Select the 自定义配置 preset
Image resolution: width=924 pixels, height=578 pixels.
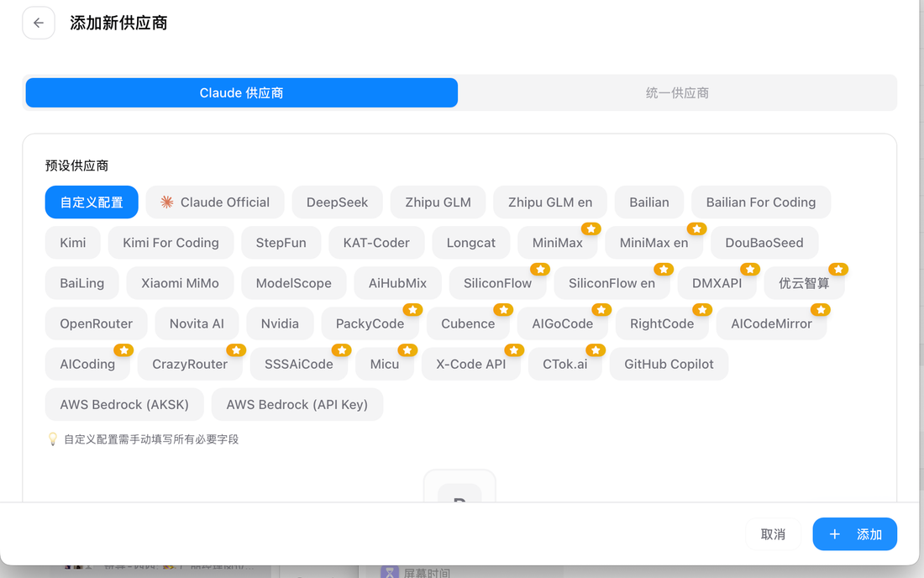[92, 202]
